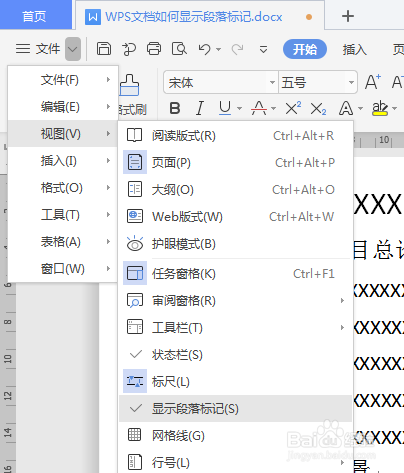Click the text highlight color button
The height and width of the screenshot is (473, 404).
click(x=380, y=108)
